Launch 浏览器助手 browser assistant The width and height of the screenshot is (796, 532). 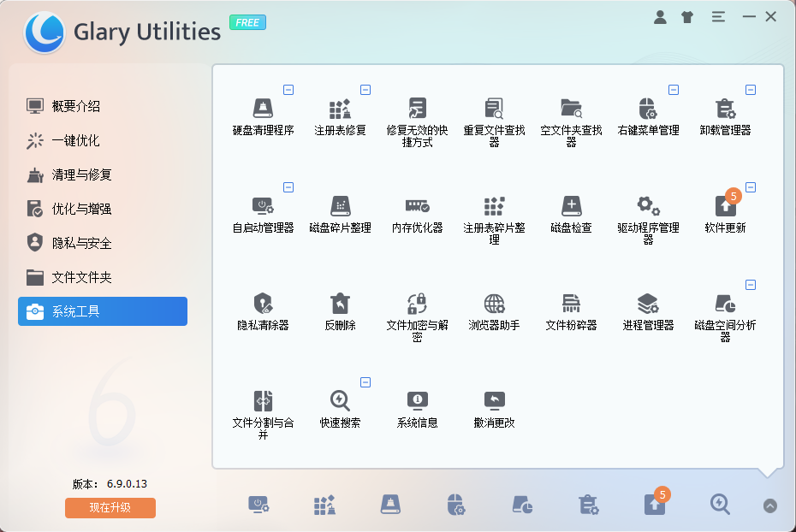coord(495,312)
